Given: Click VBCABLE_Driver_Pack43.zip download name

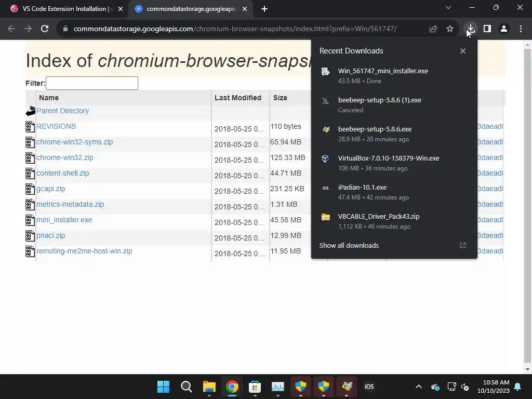Looking at the screenshot, I should click(x=379, y=217).
